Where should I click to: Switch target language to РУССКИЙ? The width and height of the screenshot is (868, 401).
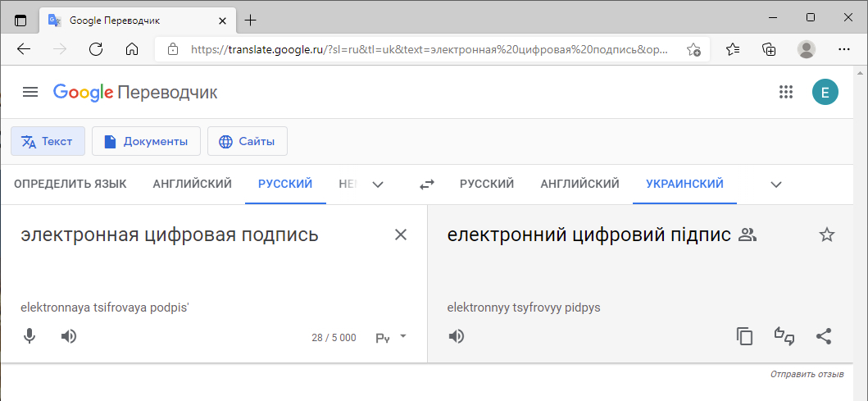pos(487,184)
